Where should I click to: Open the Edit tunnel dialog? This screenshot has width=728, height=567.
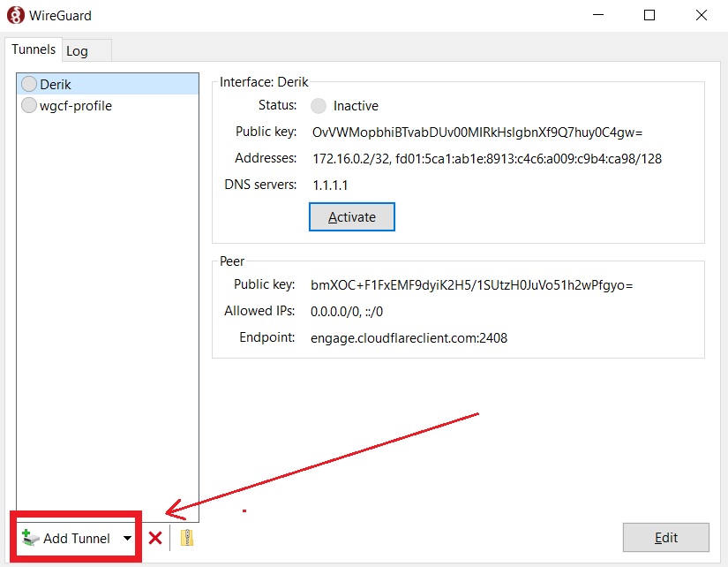pyautogui.click(x=665, y=538)
